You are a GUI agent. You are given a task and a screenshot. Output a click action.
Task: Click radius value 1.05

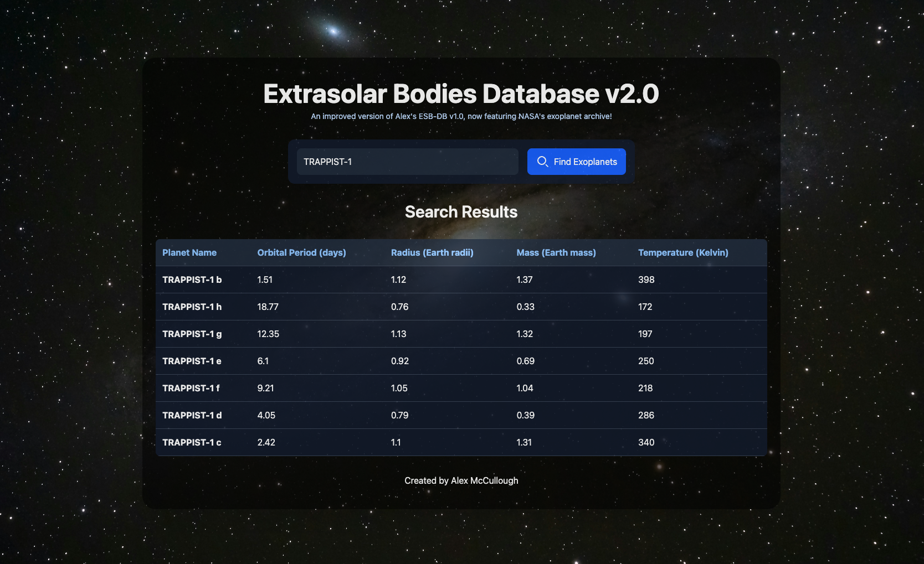[x=399, y=388]
